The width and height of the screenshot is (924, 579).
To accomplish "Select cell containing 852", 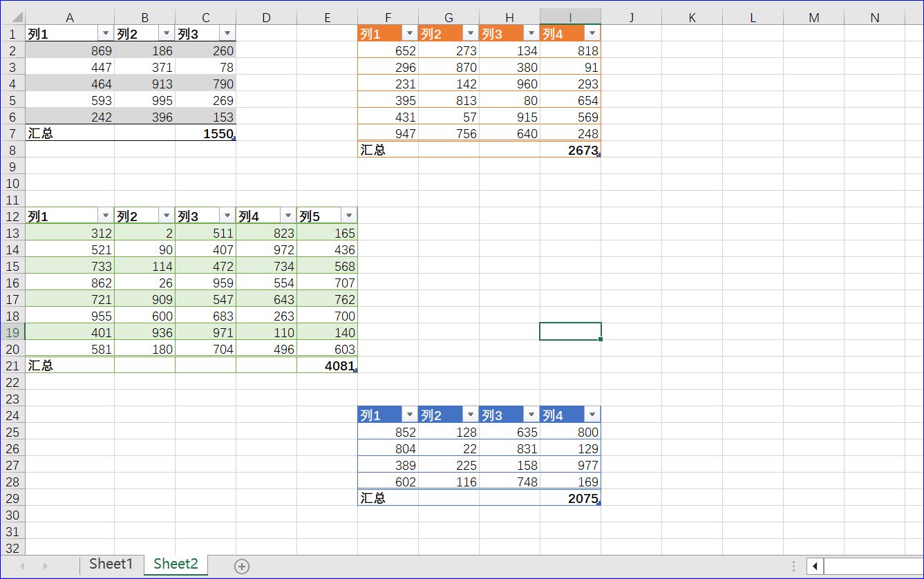I will pos(388,432).
